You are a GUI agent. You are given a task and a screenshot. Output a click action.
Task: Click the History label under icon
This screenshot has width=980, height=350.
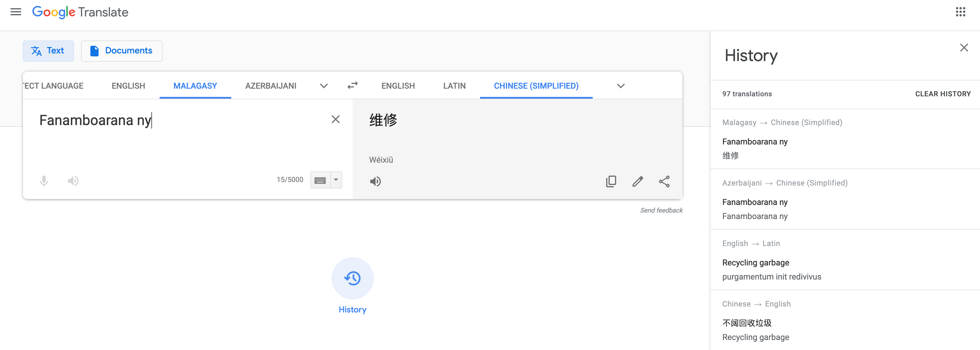(x=352, y=310)
